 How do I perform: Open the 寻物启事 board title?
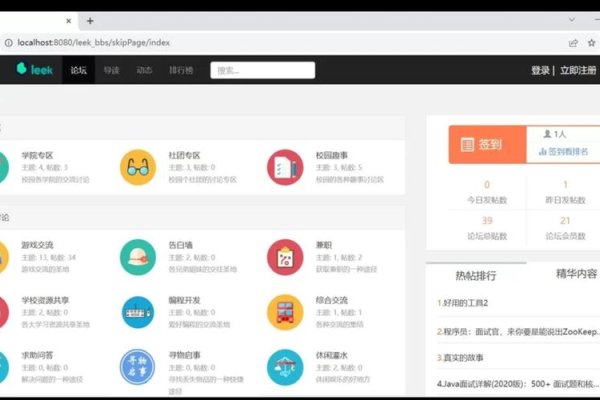(x=184, y=355)
